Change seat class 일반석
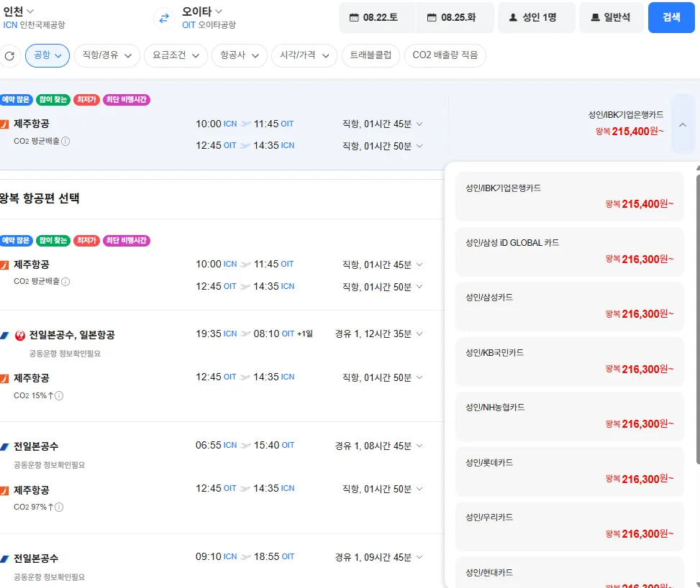The width and height of the screenshot is (700, 588). (612, 17)
